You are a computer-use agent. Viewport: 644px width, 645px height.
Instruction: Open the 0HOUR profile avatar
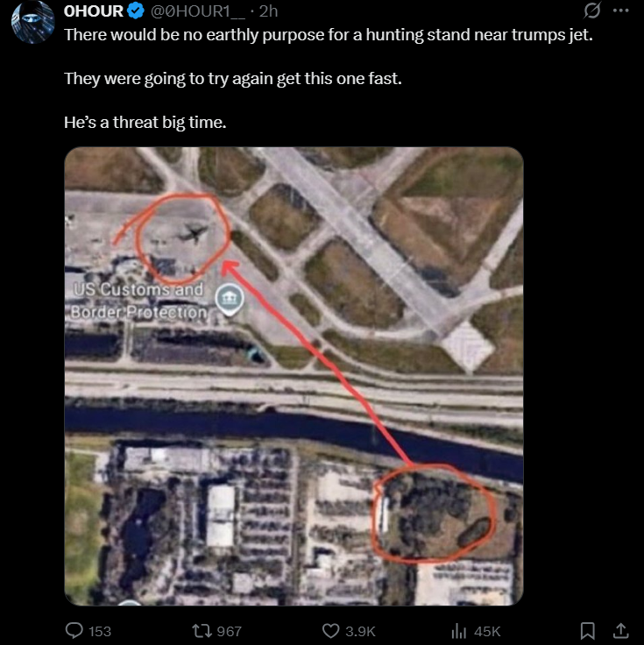pos(33,21)
